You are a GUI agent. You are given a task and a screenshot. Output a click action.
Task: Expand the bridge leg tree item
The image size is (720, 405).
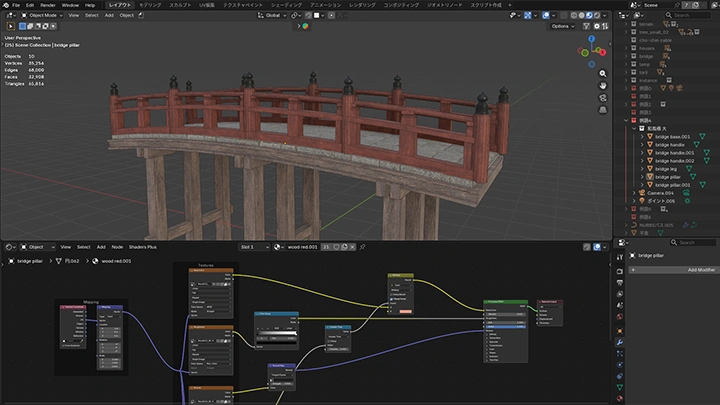(642, 169)
